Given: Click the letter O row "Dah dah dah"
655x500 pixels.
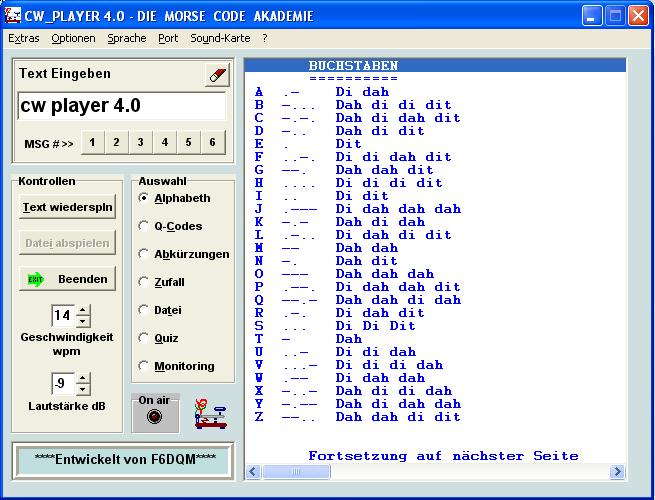Looking at the screenshot, I should click(385, 274).
